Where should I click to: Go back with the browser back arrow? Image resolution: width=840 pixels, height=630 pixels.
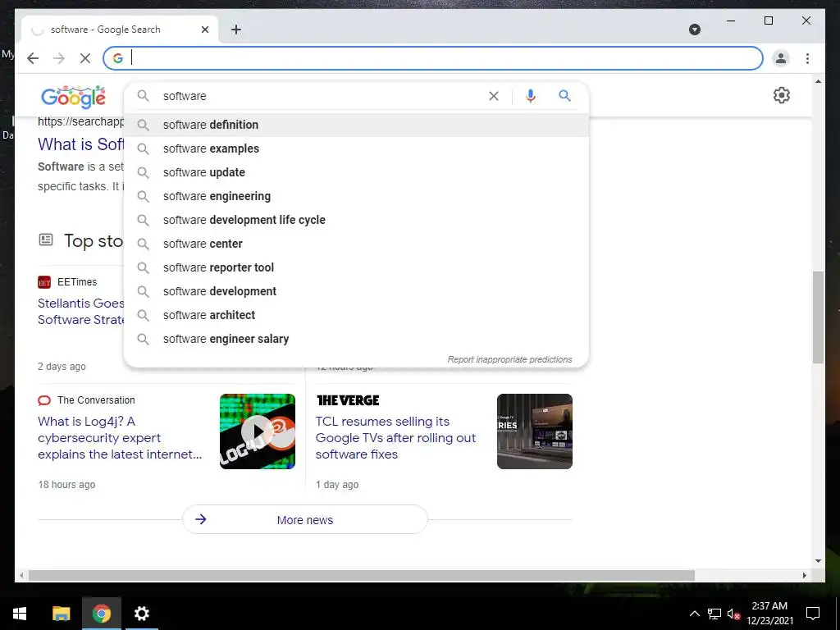point(33,58)
